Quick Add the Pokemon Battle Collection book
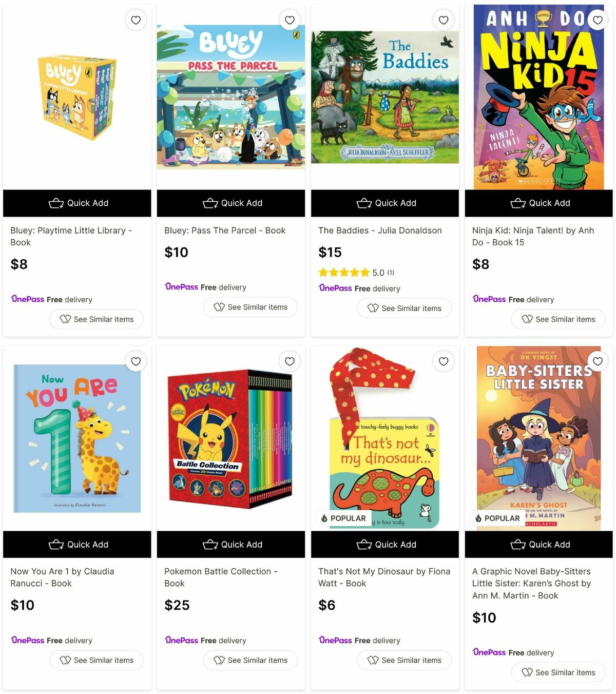Screen dimensions: 616x694 (230, 544)
